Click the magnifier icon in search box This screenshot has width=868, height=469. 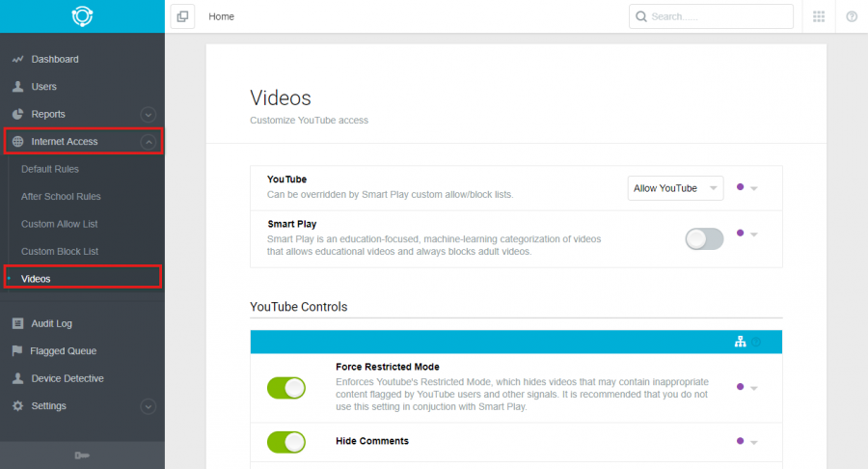tap(641, 16)
